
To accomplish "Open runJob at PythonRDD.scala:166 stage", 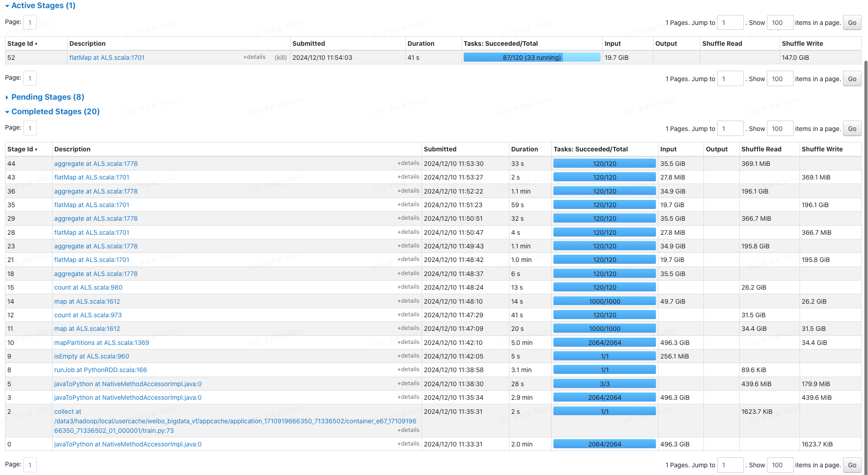I will pyautogui.click(x=101, y=370).
